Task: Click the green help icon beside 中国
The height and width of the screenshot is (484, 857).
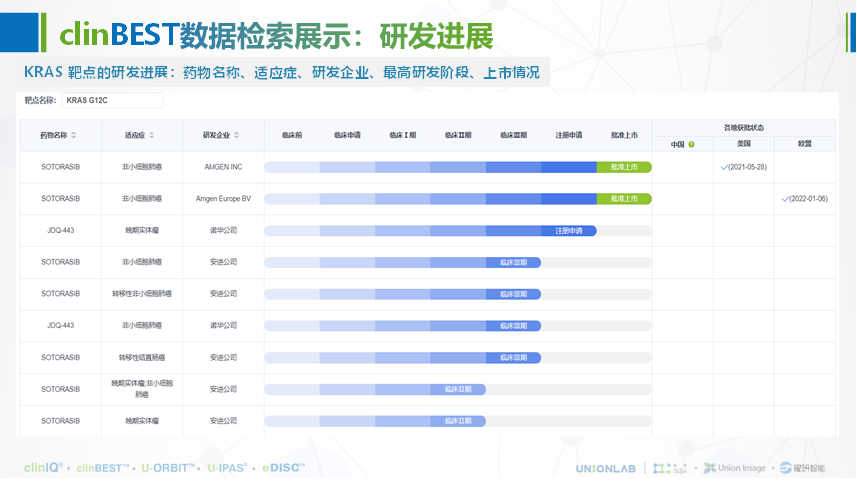Action: click(x=691, y=144)
